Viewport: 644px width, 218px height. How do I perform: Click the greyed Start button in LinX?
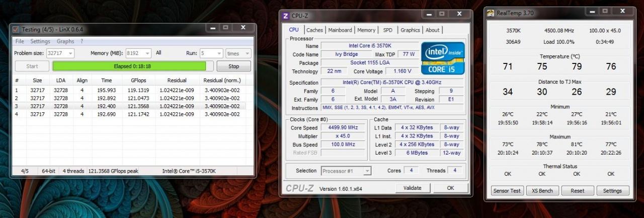point(32,66)
